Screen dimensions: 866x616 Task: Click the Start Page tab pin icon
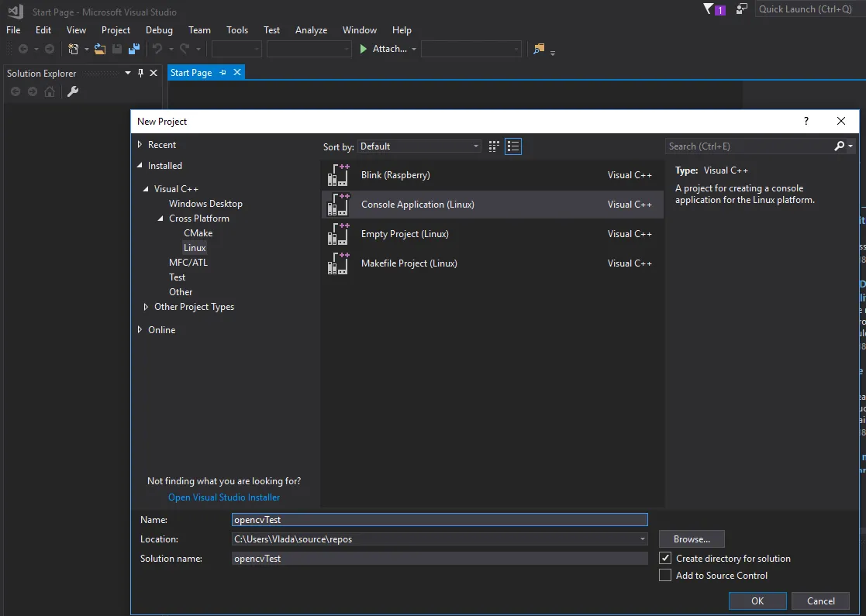point(223,72)
